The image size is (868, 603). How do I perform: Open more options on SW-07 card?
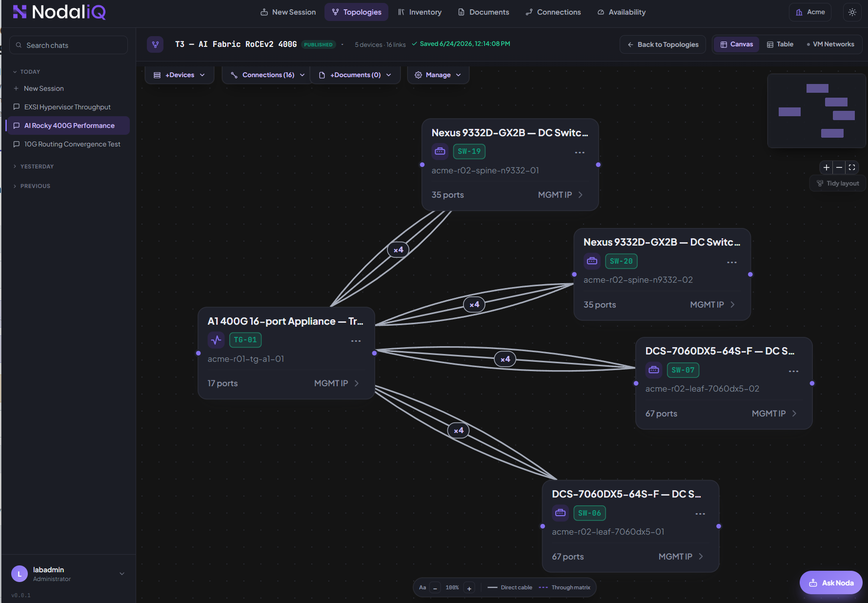794,371
